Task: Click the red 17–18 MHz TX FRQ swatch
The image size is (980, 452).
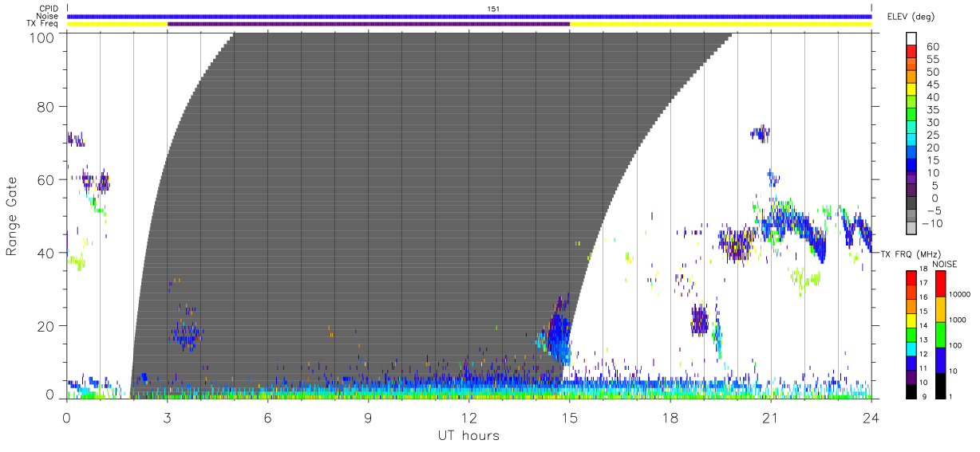Action: pos(911,278)
